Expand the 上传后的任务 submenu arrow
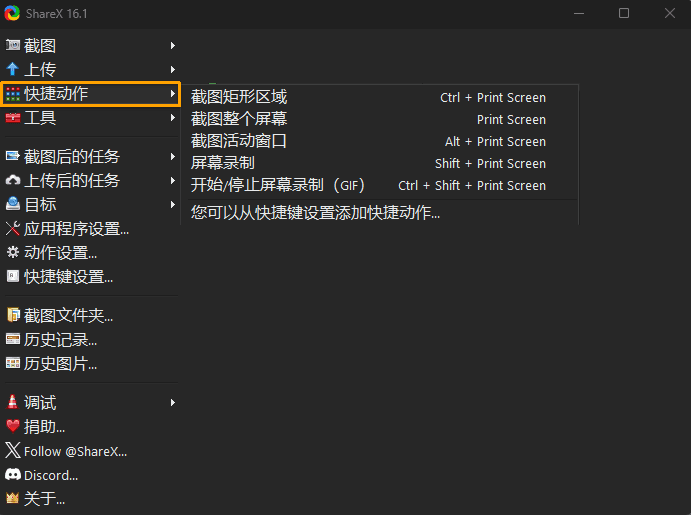 [173, 181]
